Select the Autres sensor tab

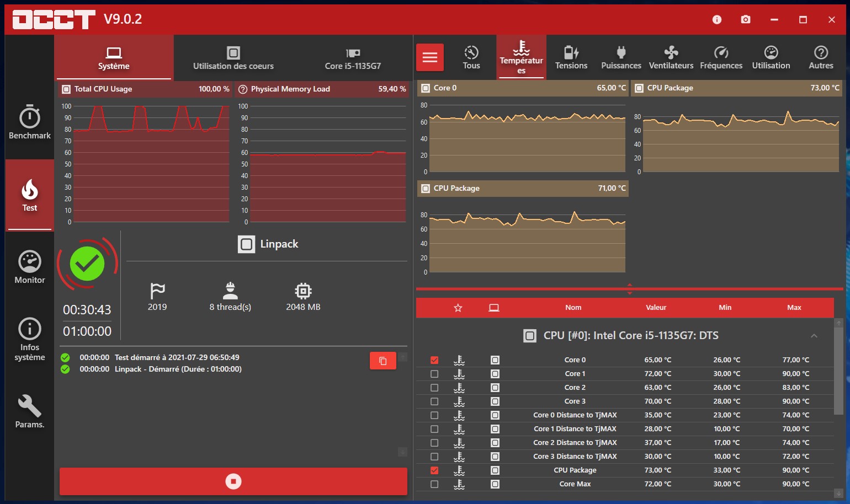(x=821, y=57)
